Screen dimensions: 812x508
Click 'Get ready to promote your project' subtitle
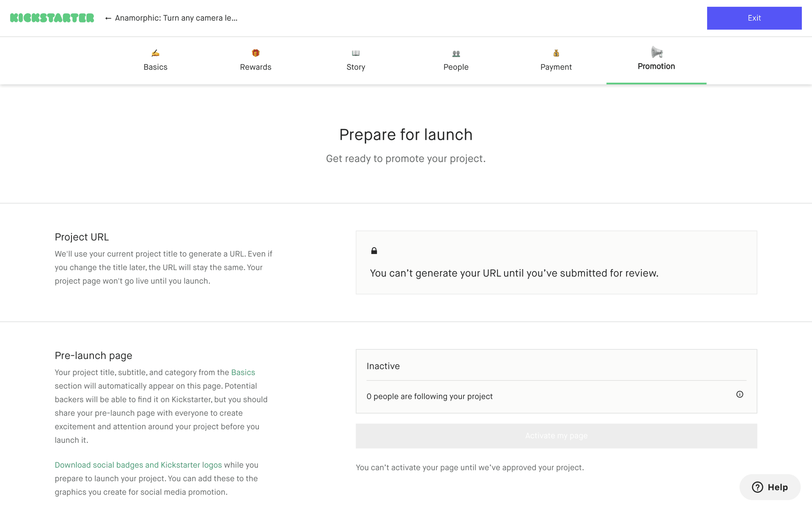tap(406, 159)
